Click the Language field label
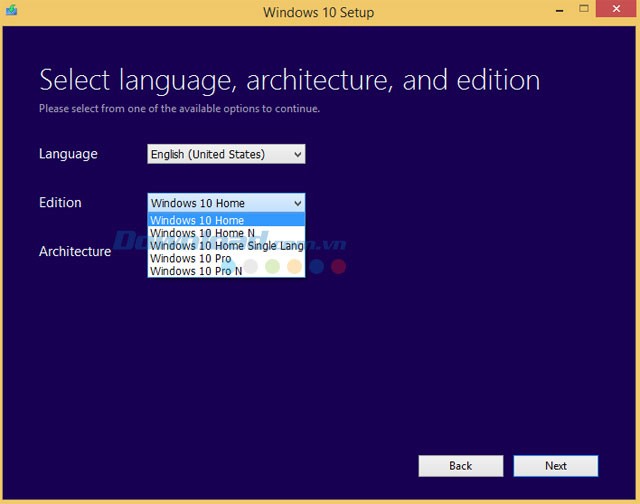 point(68,154)
